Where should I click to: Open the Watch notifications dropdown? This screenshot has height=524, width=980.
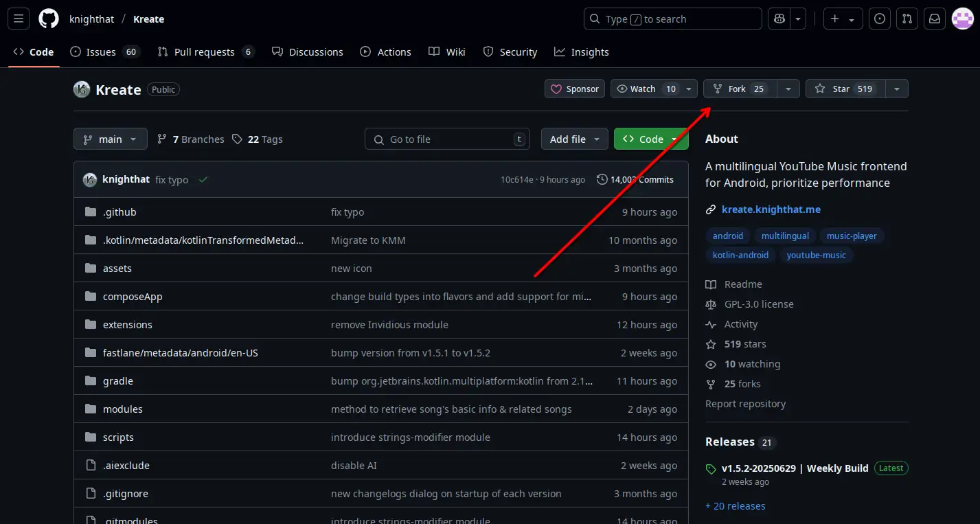(654, 89)
